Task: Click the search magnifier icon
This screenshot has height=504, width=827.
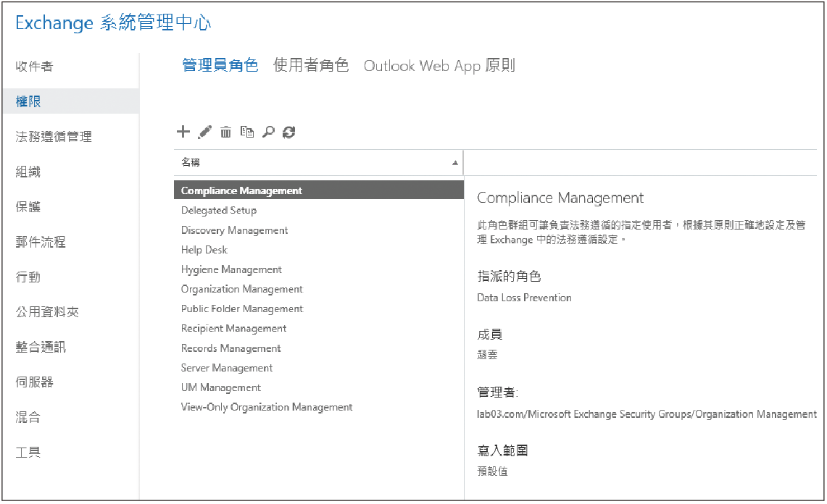Action: point(268,132)
